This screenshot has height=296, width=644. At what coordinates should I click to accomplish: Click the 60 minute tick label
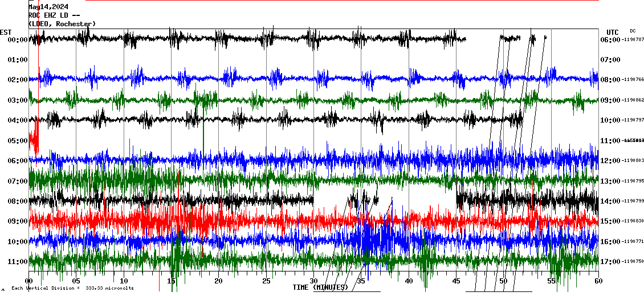pyautogui.click(x=598, y=281)
